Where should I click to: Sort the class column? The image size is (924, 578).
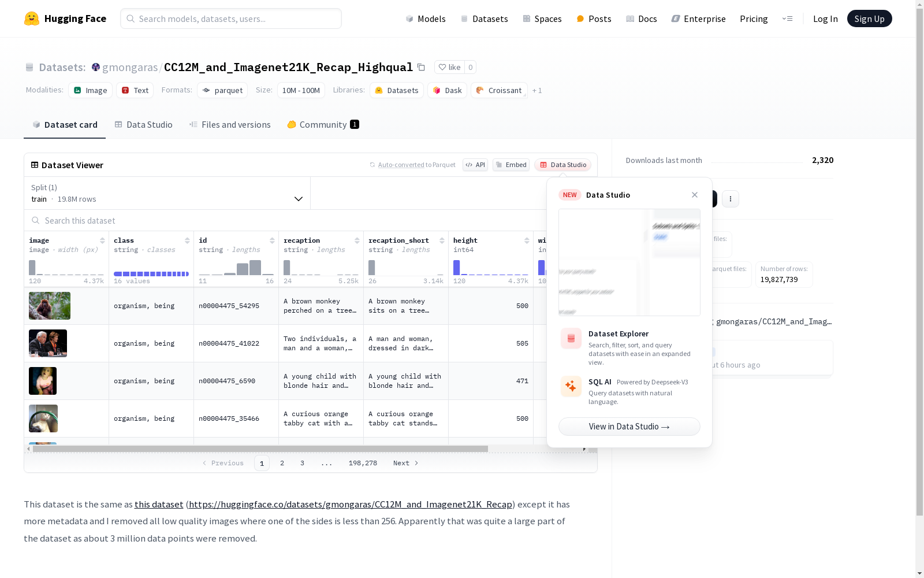coord(187,240)
